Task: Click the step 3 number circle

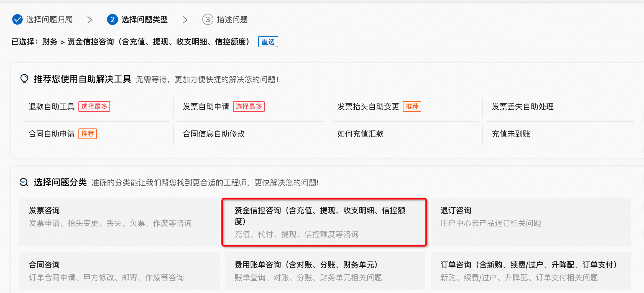Action: pos(208,19)
